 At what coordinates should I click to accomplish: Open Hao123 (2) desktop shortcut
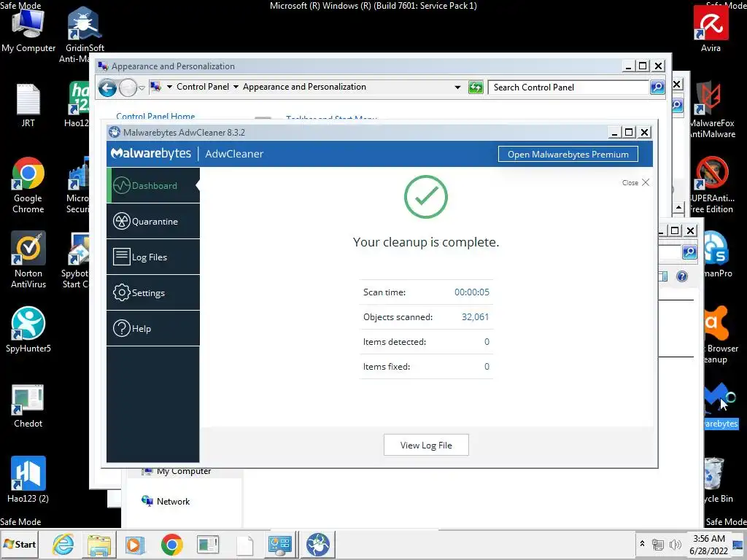click(x=28, y=480)
